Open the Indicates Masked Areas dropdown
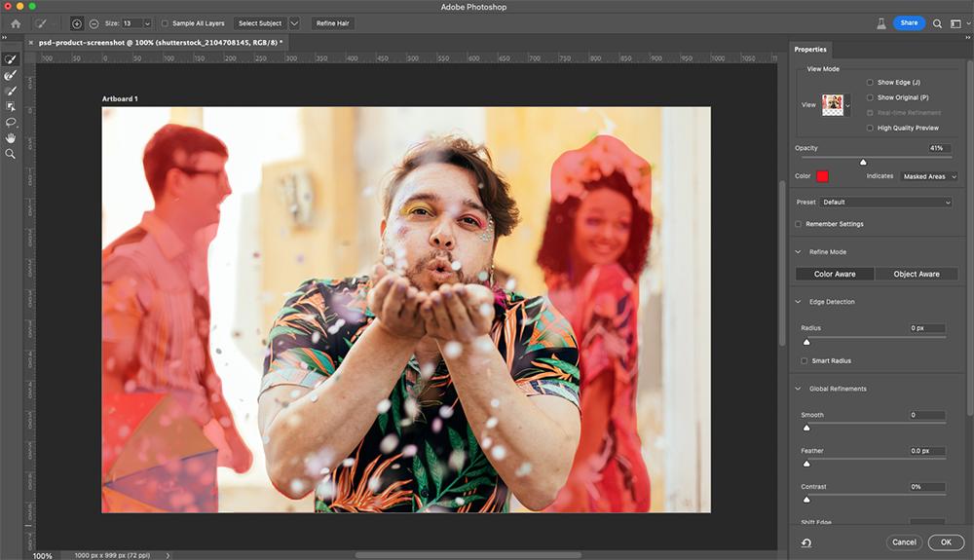Screen dimensions: 974x560 pyautogui.click(x=928, y=176)
